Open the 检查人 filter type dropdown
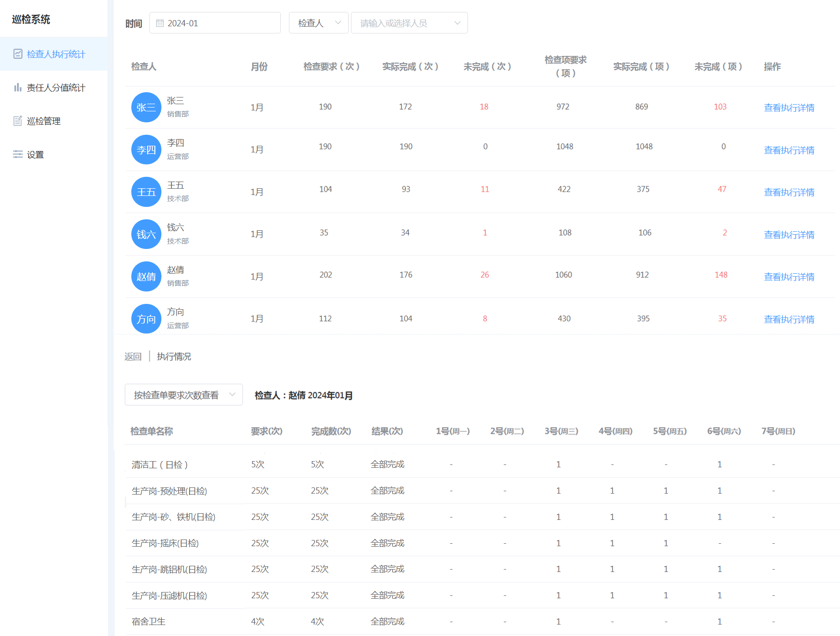840x636 pixels. [319, 23]
